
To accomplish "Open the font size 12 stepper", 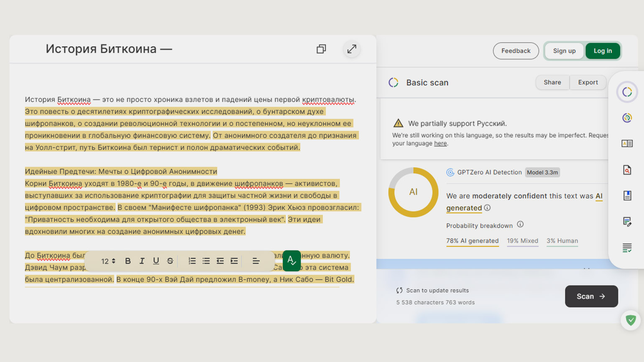I will click(108, 261).
